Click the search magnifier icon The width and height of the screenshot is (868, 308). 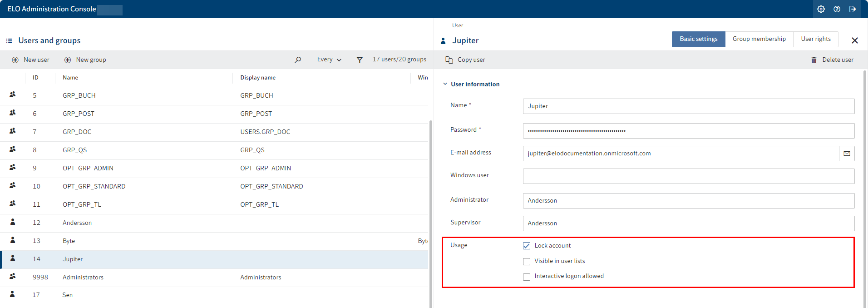(298, 60)
